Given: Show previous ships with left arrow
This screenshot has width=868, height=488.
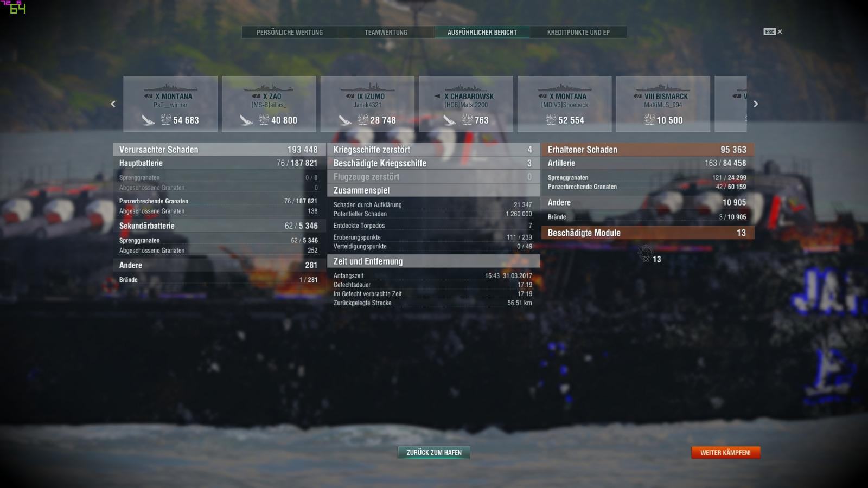Looking at the screenshot, I should tap(113, 104).
